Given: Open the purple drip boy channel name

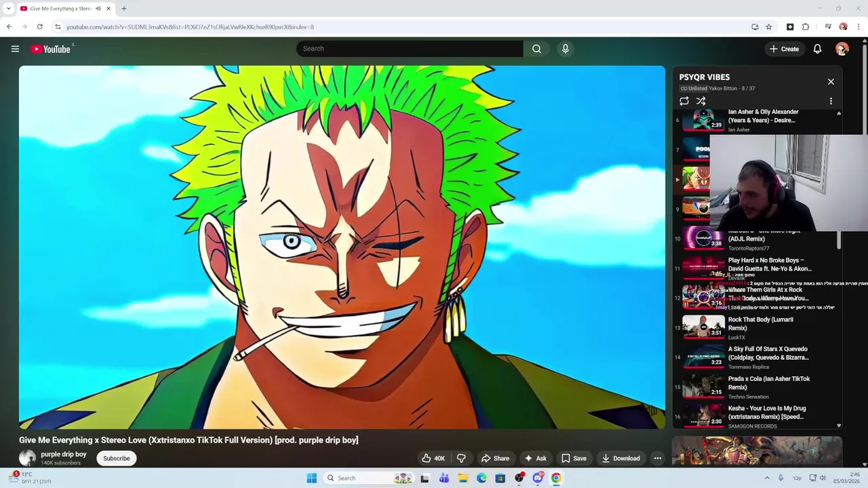Looking at the screenshot, I should (64, 454).
